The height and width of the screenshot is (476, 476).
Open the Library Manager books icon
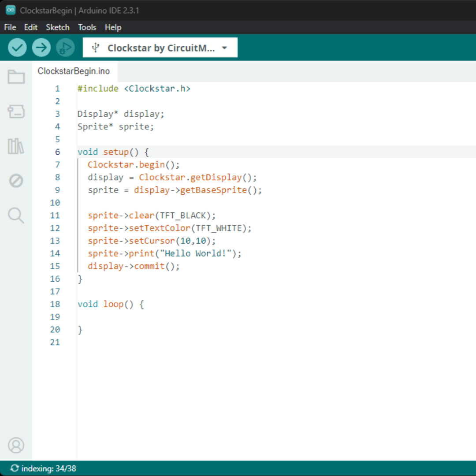pyautogui.click(x=16, y=146)
